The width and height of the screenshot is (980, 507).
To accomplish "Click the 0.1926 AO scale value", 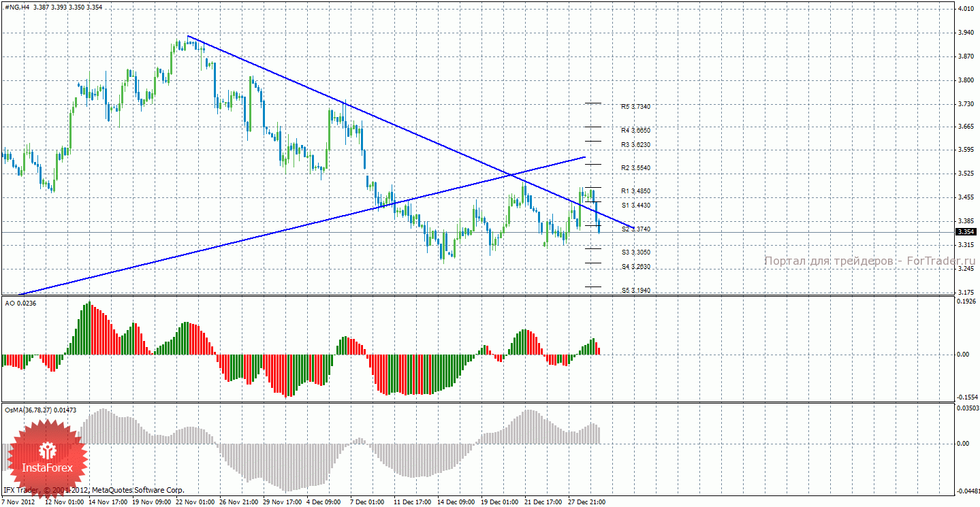I will [x=967, y=301].
